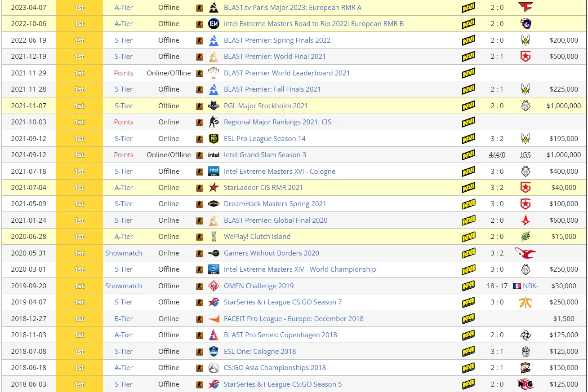Click the IGS abbreviation in the Grand Slam row

[x=525, y=155]
